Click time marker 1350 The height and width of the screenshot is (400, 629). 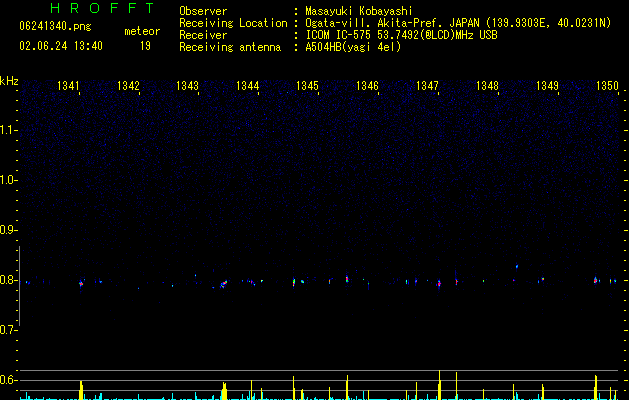607,85
